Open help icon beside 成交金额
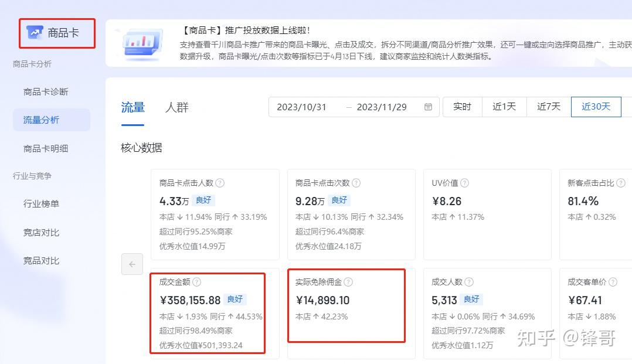The width and height of the screenshot is (632, 364). [197, 282]
